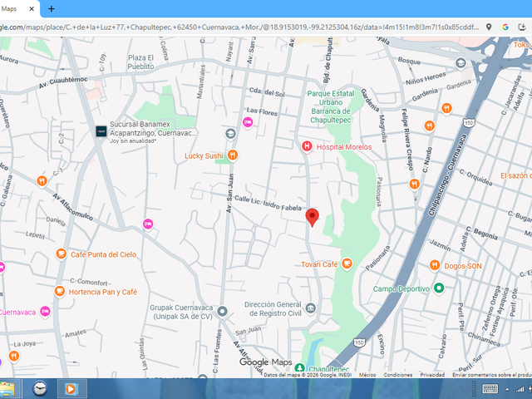Open the Campo Deportivo green marker
Viewport: 532px width, 399px height.
click(x=439, y=288)
